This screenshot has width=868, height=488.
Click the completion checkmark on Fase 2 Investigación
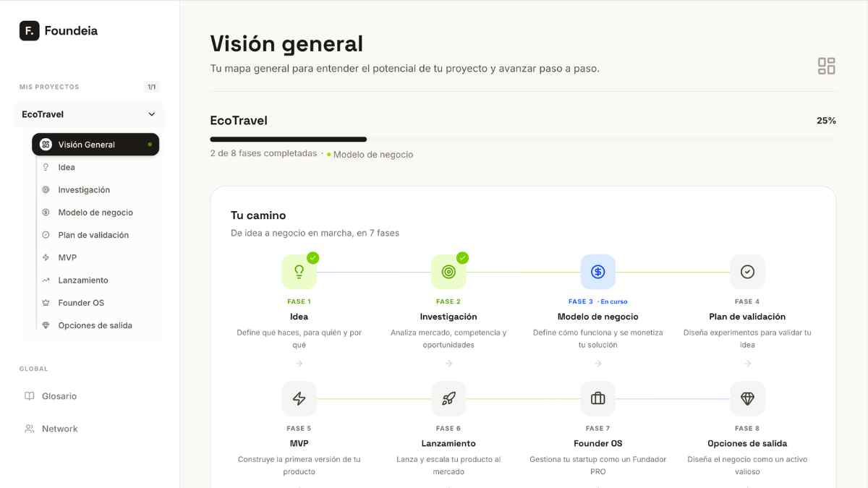pyautogui.click(x=462, y=257)
